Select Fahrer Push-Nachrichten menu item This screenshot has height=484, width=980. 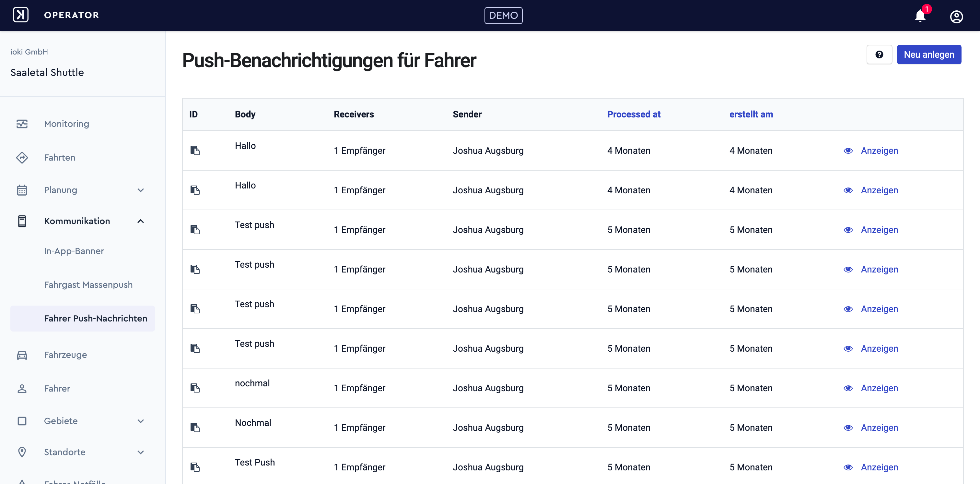pos(83,318)
